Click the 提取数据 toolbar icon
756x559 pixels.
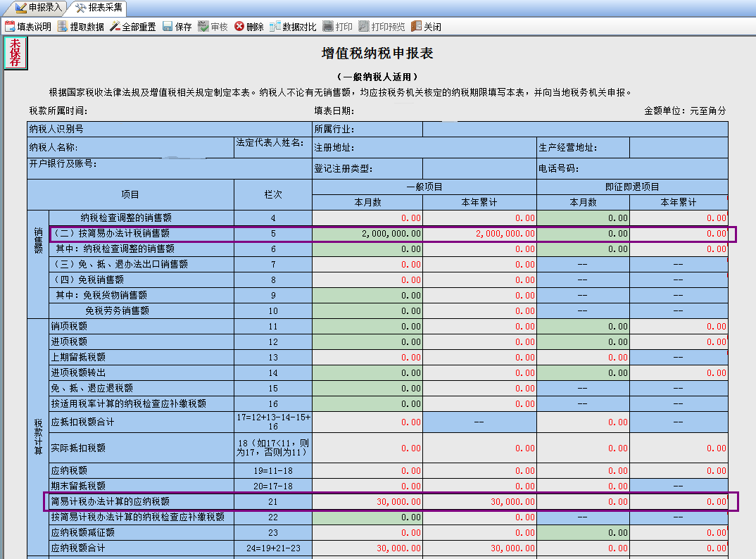click(62, 27)
